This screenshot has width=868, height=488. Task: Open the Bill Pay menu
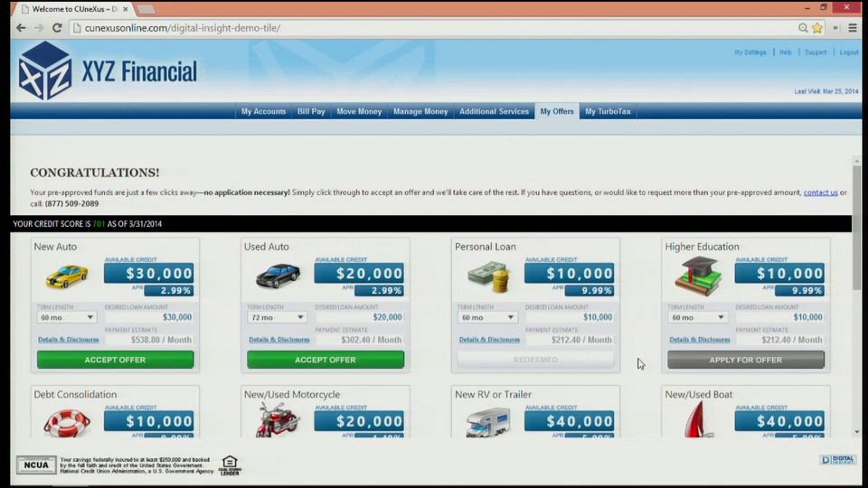tap(311, 111)
